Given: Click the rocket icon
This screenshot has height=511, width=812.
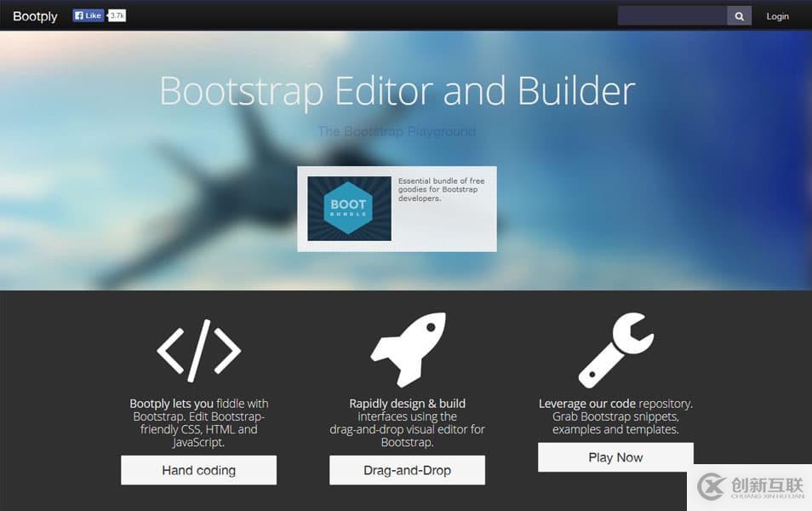Looking at the screenshot, I should [408, 349].
